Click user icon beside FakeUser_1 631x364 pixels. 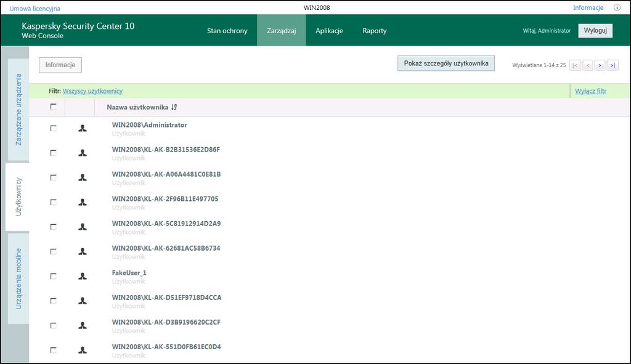(83, 277)
